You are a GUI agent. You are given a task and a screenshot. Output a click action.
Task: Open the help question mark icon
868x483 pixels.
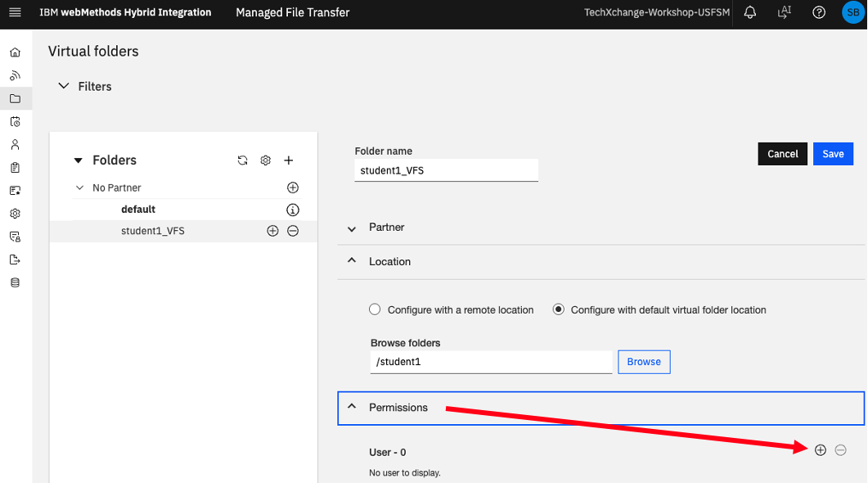click(819, 12)
